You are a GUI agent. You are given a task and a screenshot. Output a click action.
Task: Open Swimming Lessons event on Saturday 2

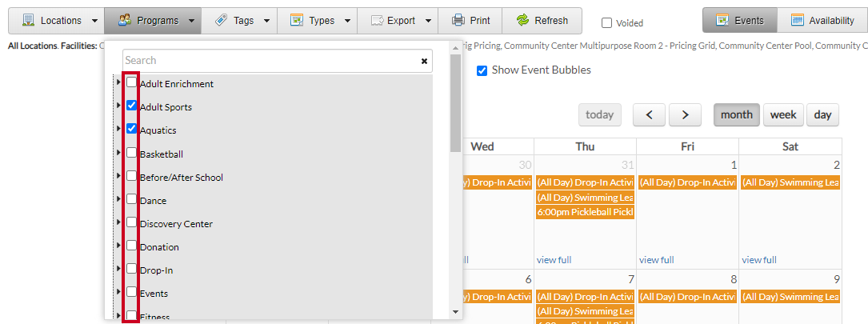pyautogui.click(x=790, y=182)
